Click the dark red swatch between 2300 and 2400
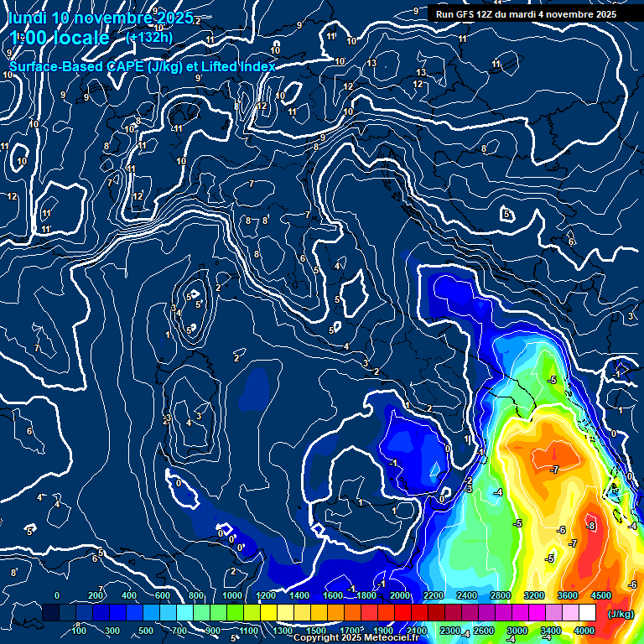 pos(453,612)
